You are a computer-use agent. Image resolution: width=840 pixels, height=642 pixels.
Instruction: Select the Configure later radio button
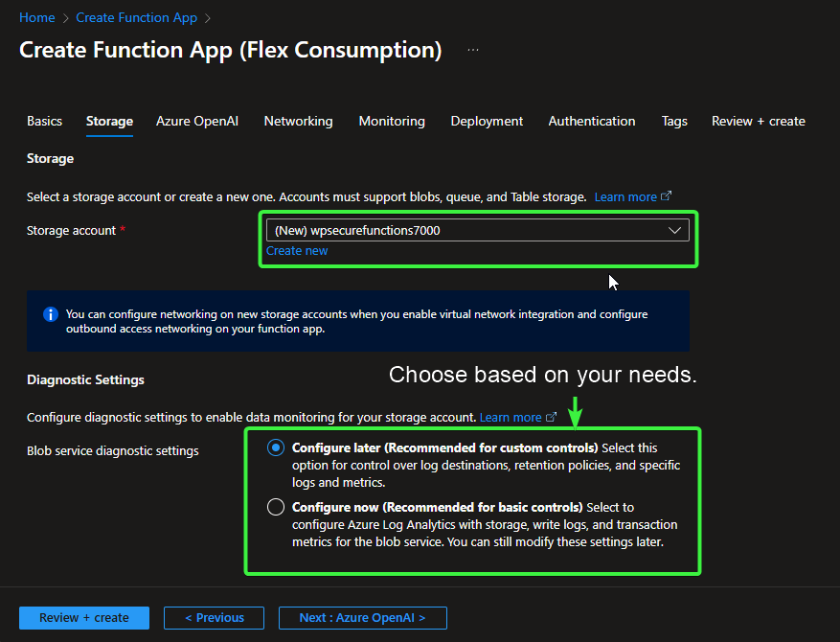(x=276, y=447)
